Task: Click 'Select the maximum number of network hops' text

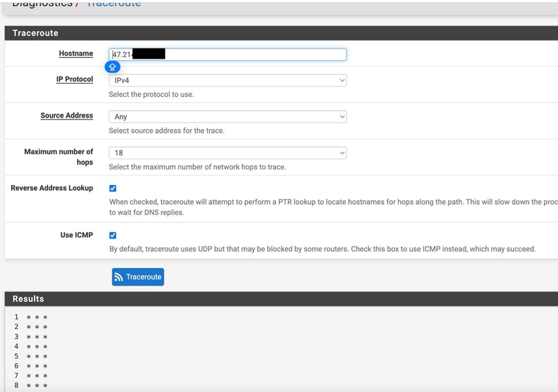Action: click(x=198, y=167)
